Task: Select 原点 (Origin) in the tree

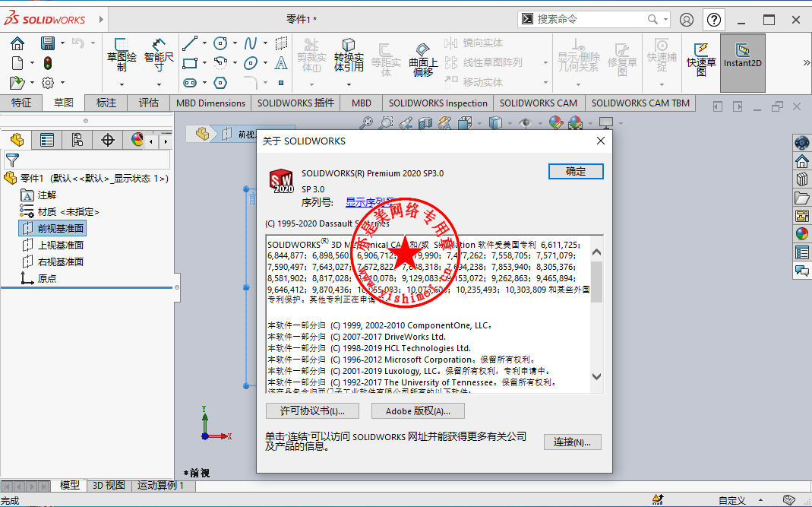Action: pos(39,278)
